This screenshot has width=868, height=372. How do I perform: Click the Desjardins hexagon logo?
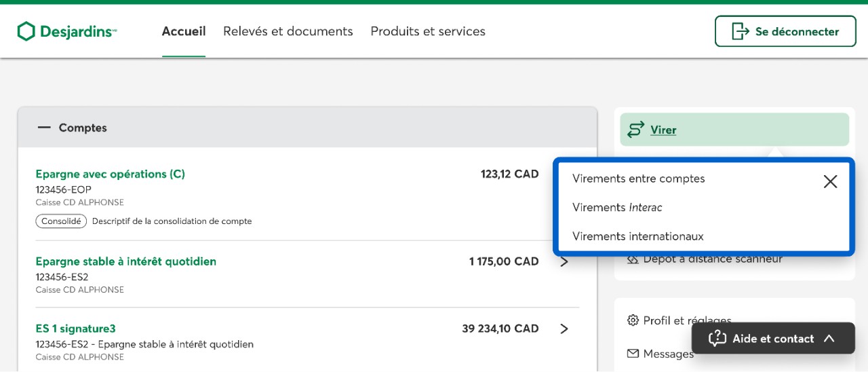pyautogui.click(x=26, y=31)
